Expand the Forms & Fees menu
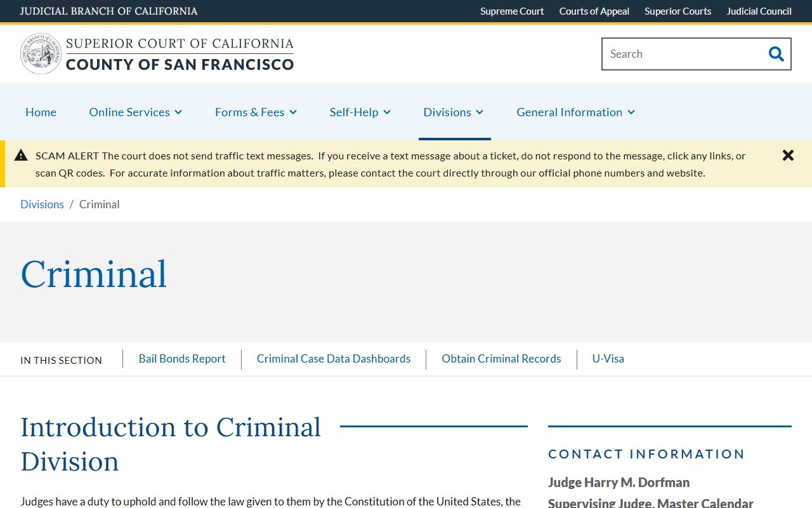This screenshot has height=508, width=812. [x=256, y=112]
